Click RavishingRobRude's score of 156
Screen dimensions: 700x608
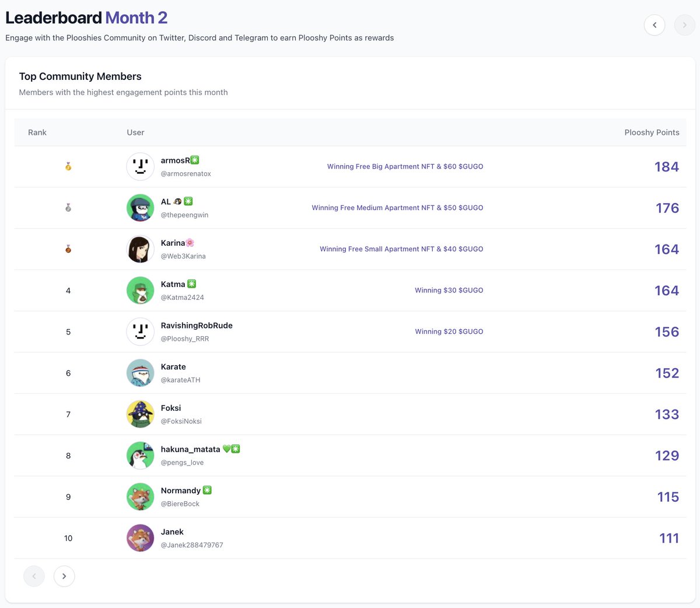(x=667, y=332)
